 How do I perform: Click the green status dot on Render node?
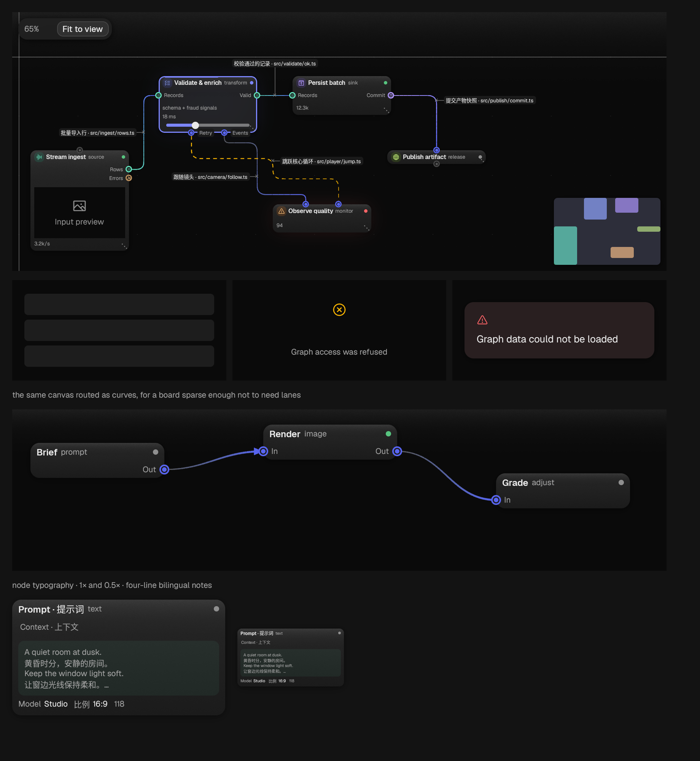pyautogui.click(x=388, y=434)
